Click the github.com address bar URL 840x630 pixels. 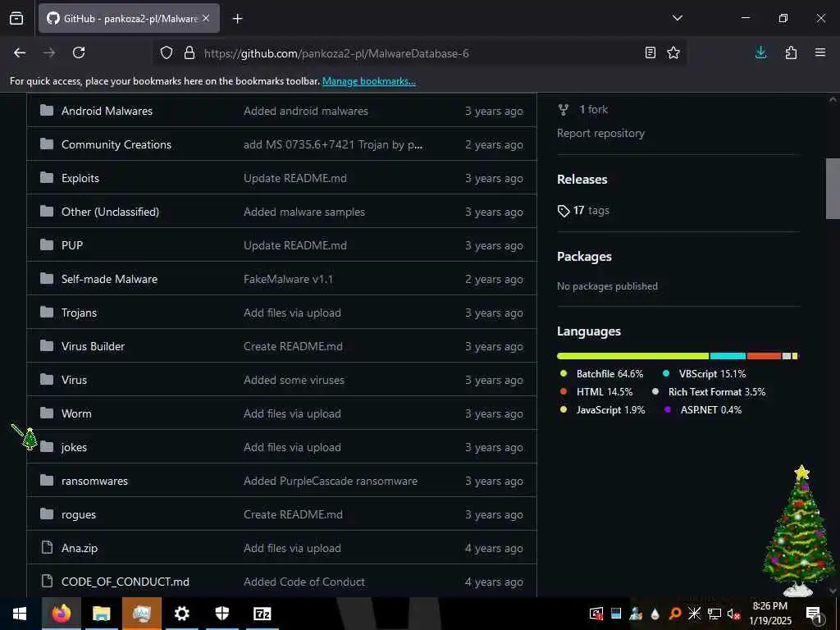coord(336,53)
